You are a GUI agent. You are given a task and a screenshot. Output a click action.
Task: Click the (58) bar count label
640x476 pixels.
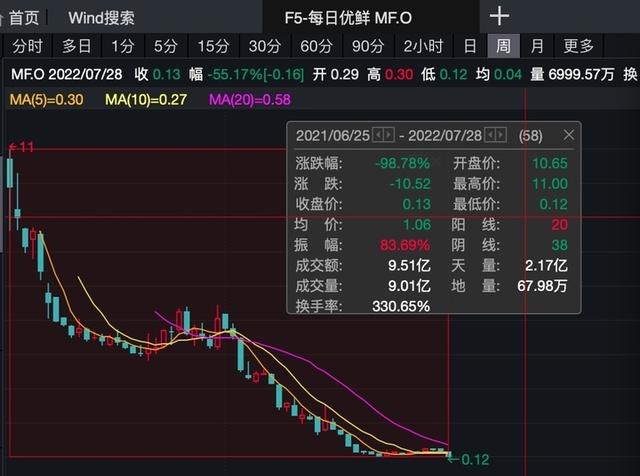pyautogui.click(x=531, y=136)
